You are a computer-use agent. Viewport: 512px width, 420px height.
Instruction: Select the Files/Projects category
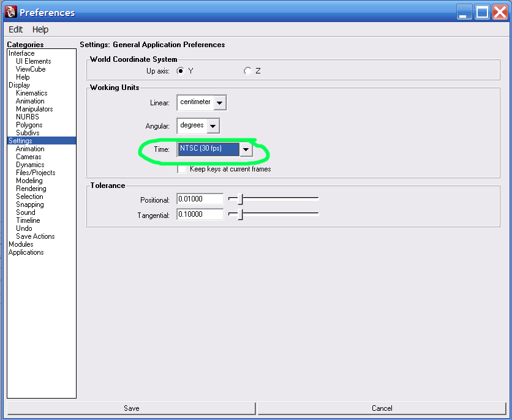[36, 173]
